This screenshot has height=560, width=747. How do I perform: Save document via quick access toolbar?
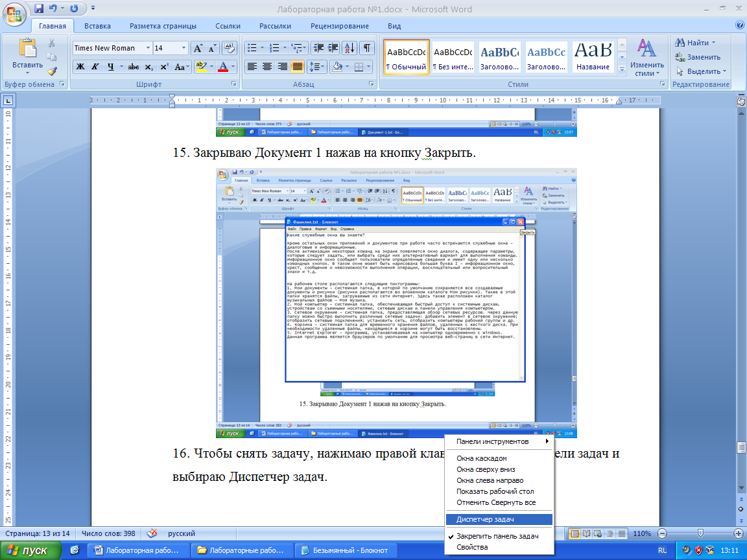[x=39, y=8]
